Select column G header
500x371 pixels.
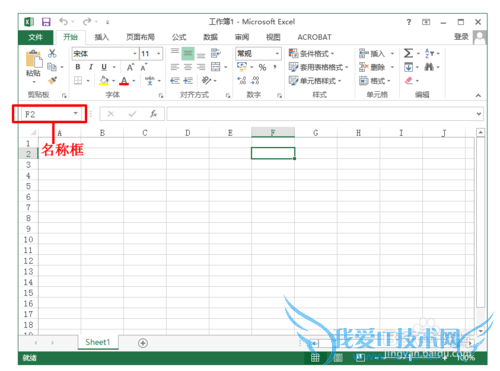pos(315,133)
